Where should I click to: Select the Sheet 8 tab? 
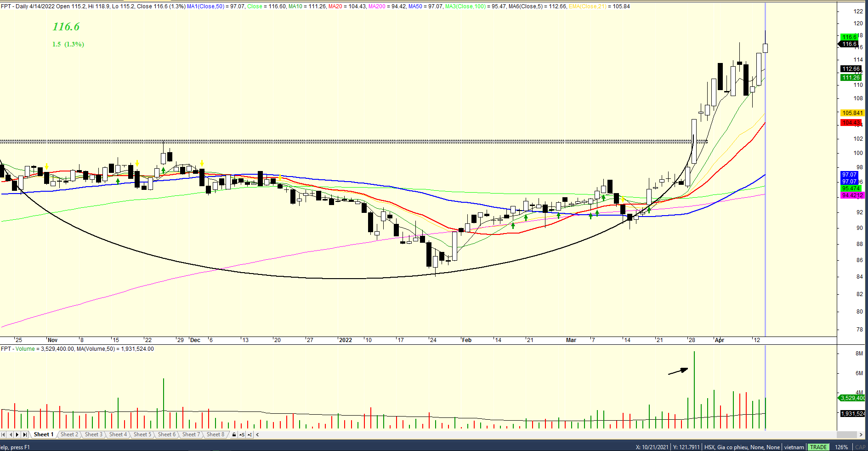(x=215, y=434)
